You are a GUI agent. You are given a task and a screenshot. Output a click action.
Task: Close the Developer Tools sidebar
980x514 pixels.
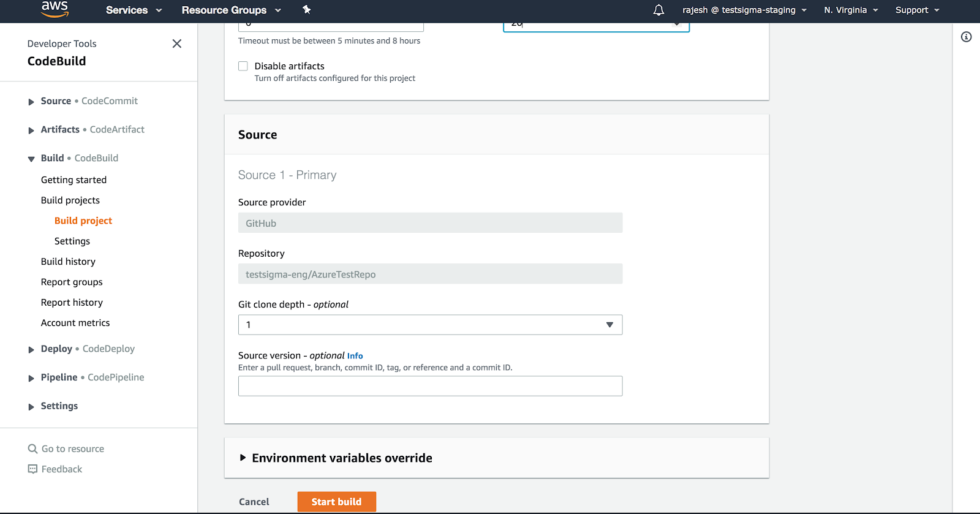pyautogui.click(x=177, y=43)
